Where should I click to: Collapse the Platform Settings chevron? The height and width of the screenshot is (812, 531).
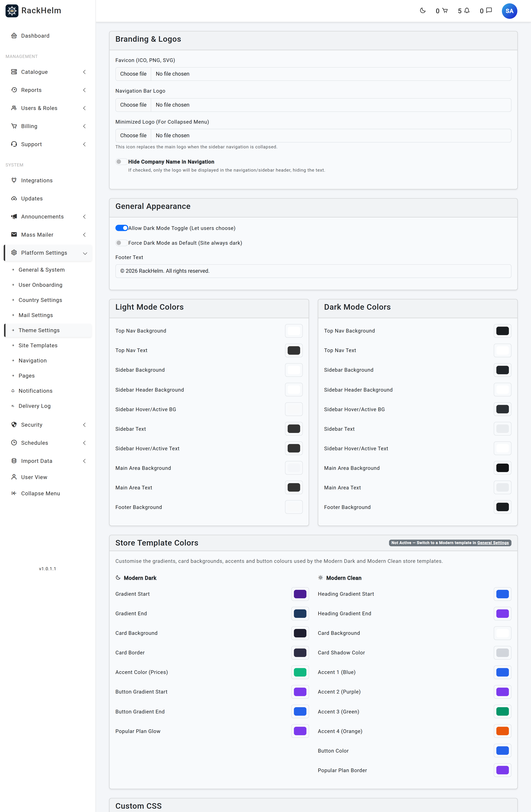(x=85, y=253)
